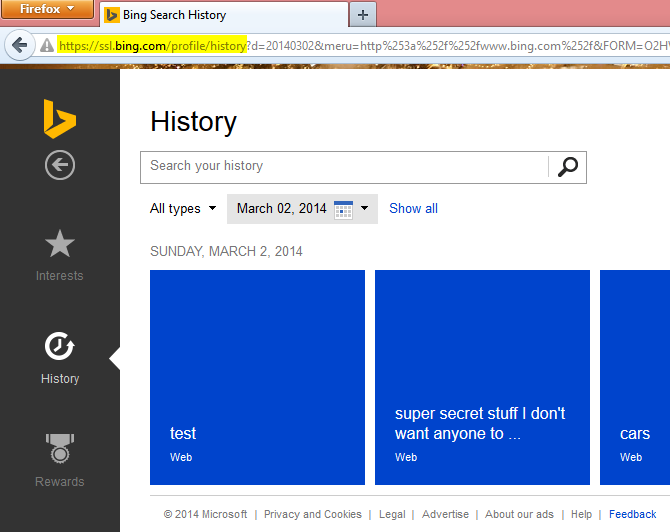
Task: Open the Rewards medal icon
Action: coord(60,449)
